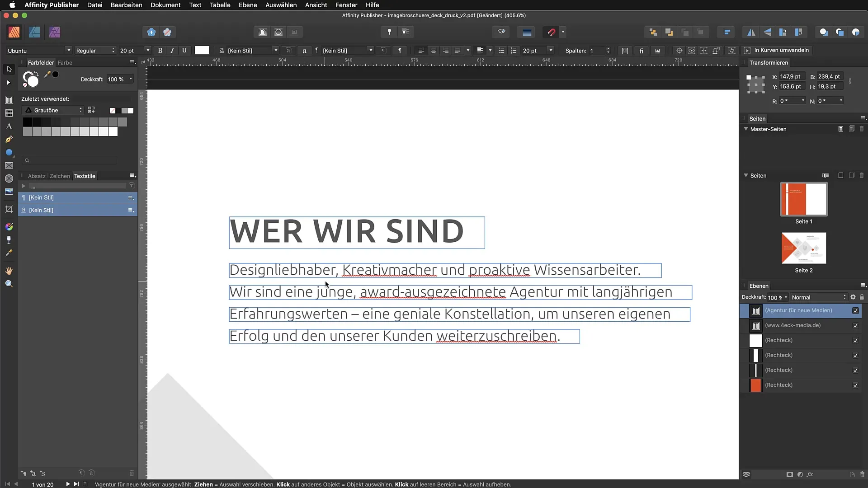The width and height of the screenshot is (868, 488).
Task: Toggle visibility of www.4eck-media.de layer
Action: coord(855,326)
